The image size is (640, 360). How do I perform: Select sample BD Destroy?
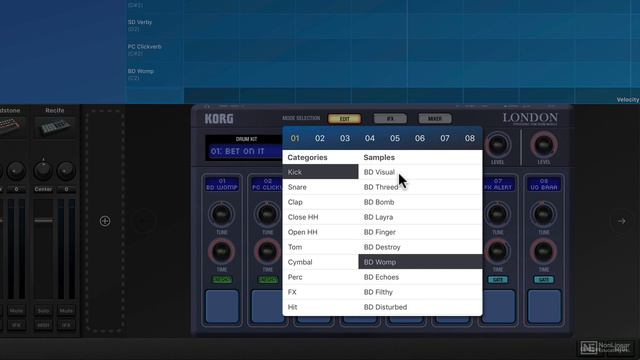pos(420,247)
